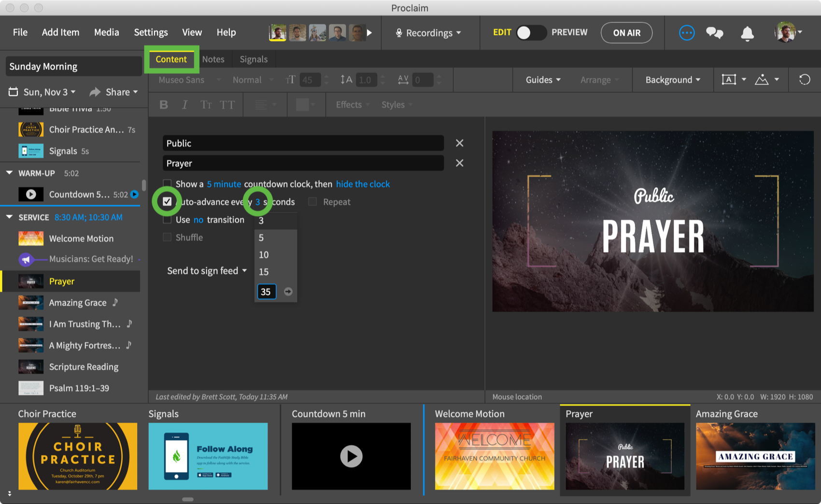Uncheck the Auto-advance checkbox
Image resolution: width=821 pixels, height=504 pixels.
coord(167,202)
